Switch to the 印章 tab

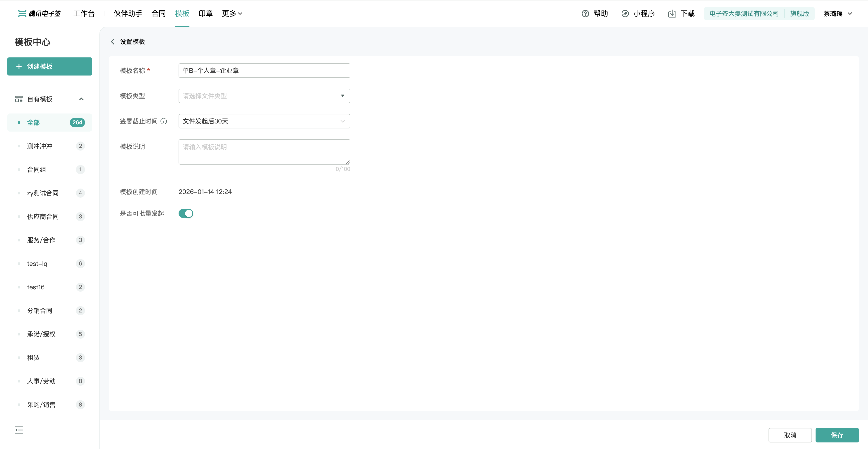tap(205, 14)
